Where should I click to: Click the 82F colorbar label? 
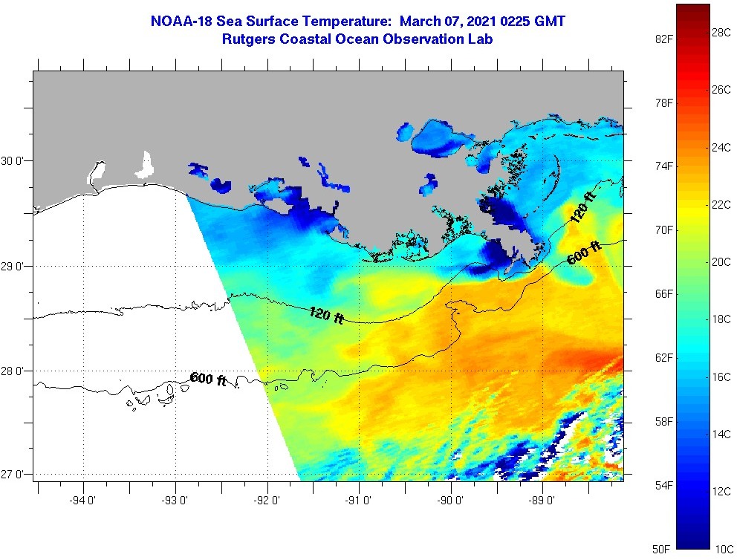(663, 39)
